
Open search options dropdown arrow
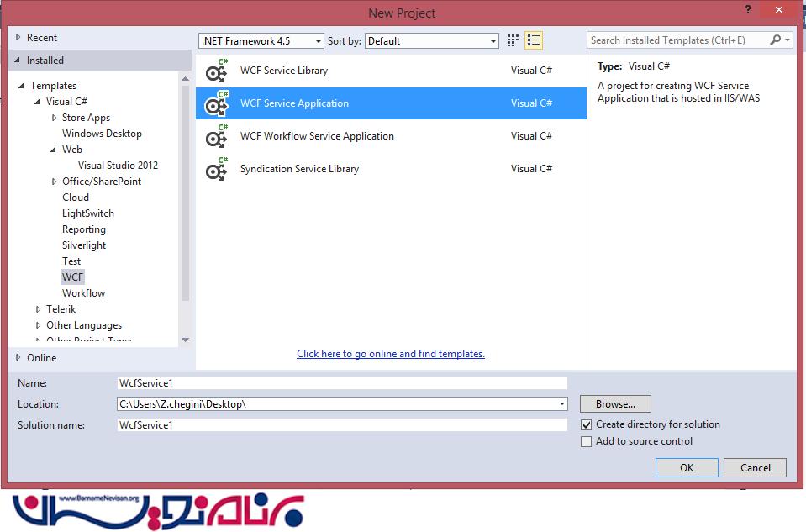[x=787, y=40]
